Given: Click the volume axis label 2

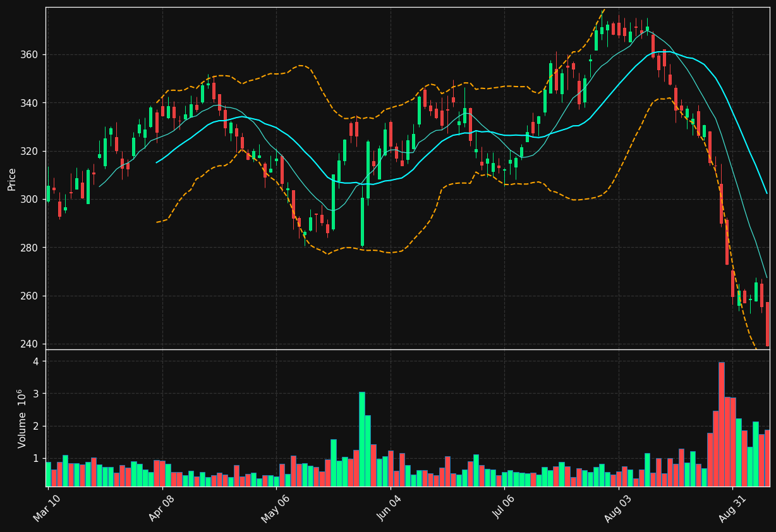Looking at the screenshot, I should [36, 426].
